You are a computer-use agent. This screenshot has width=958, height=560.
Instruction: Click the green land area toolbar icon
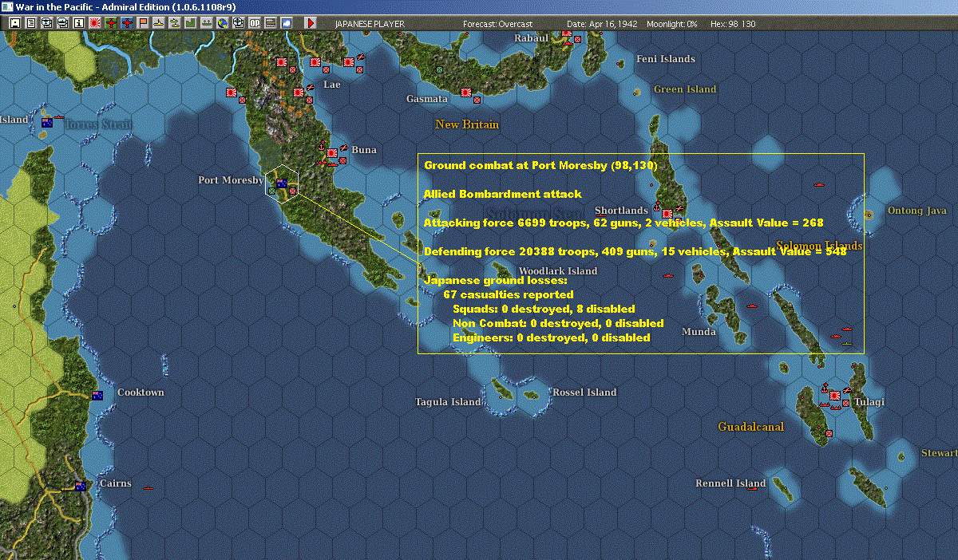click(x=191, y=23)
